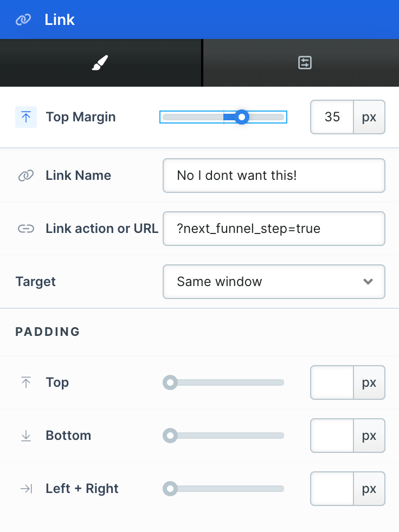
Task: Click the Top Margin value box showing 35
Action: click(332, 117)
